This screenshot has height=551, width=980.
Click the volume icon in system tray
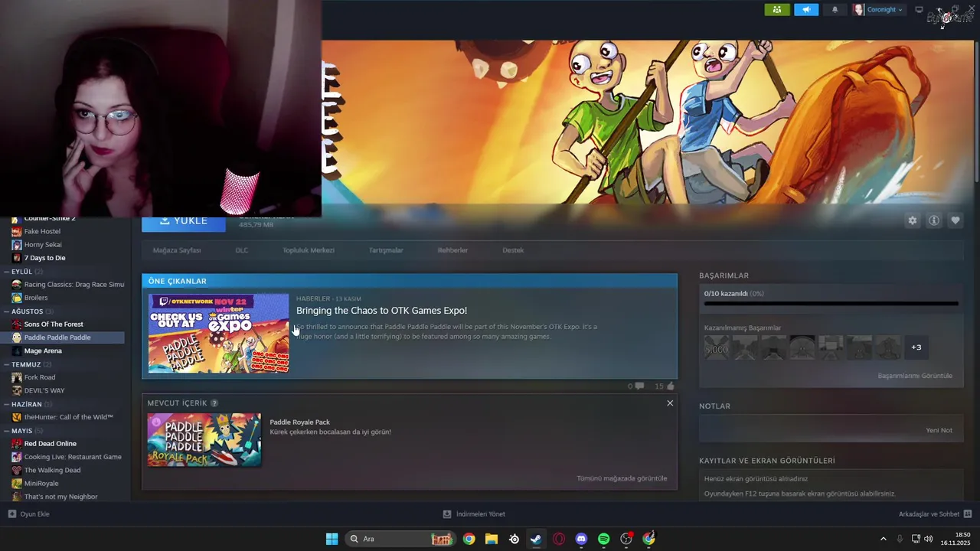(928, 539)
